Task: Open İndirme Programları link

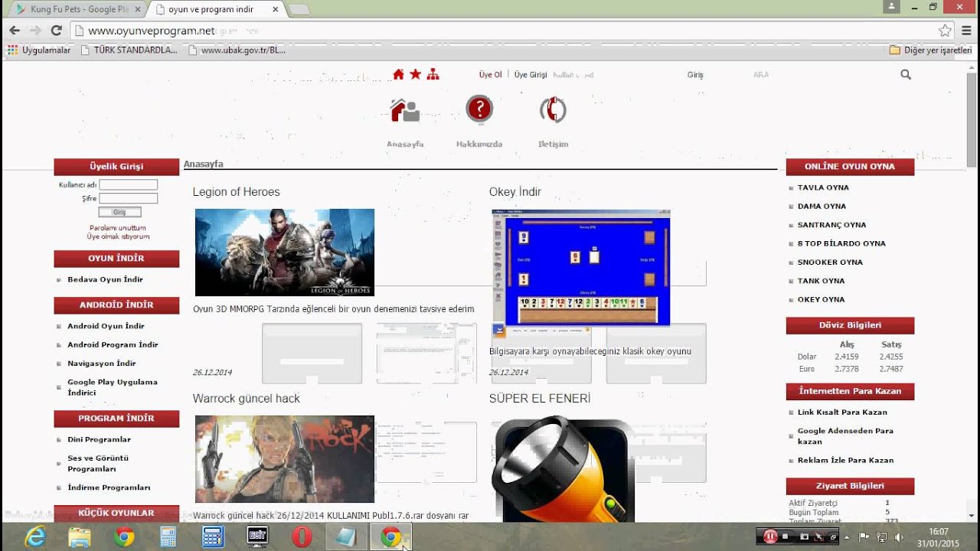Action: pos(109,487)
